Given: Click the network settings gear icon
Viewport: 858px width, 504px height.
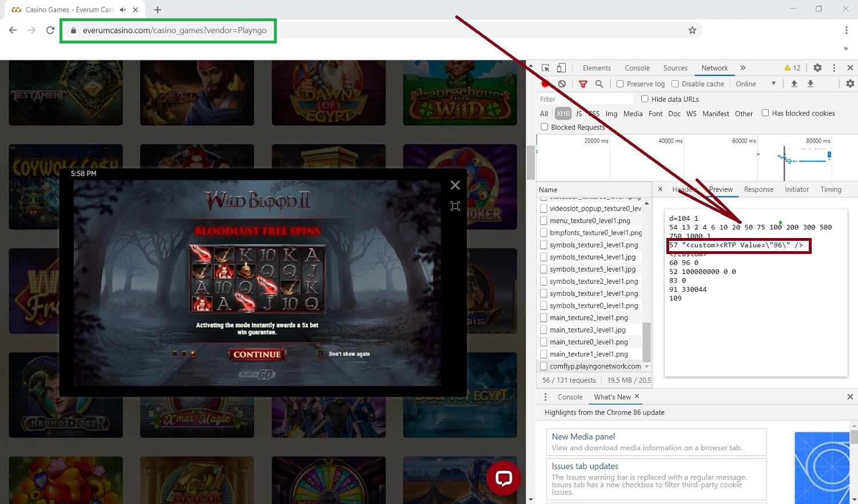Looking at the screenshot, I should [850, 84].
